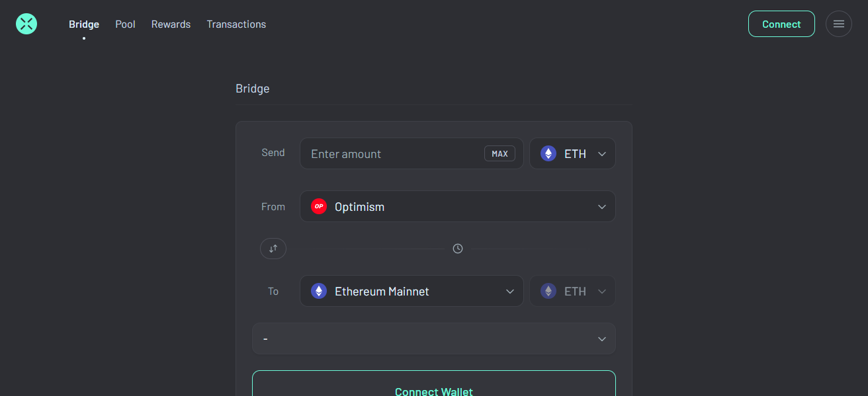Click the Connect button in header
The height and width of the screenshot is (396, 868).
coord(781,24)
